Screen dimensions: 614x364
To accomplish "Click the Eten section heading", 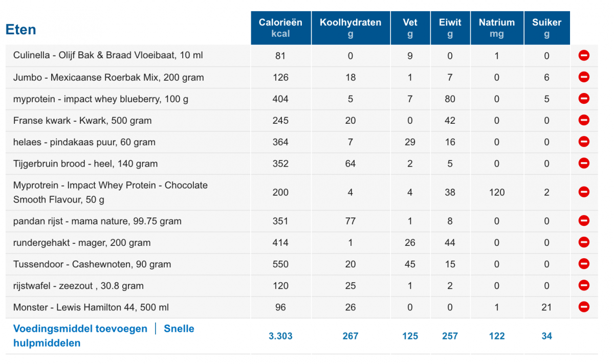I will click(21, 30).
